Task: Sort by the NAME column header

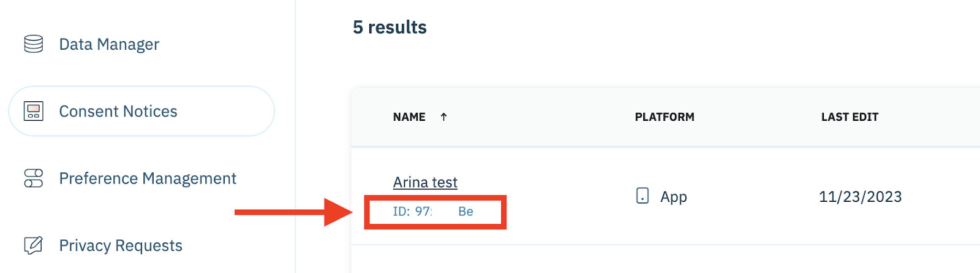Action: click(409, 117)
